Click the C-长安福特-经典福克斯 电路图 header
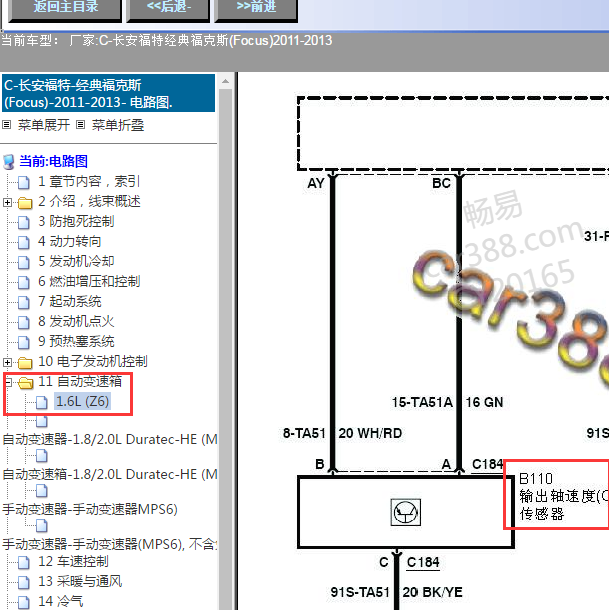Viewport: 609px width, 610px height. click(x=108, y=93)
